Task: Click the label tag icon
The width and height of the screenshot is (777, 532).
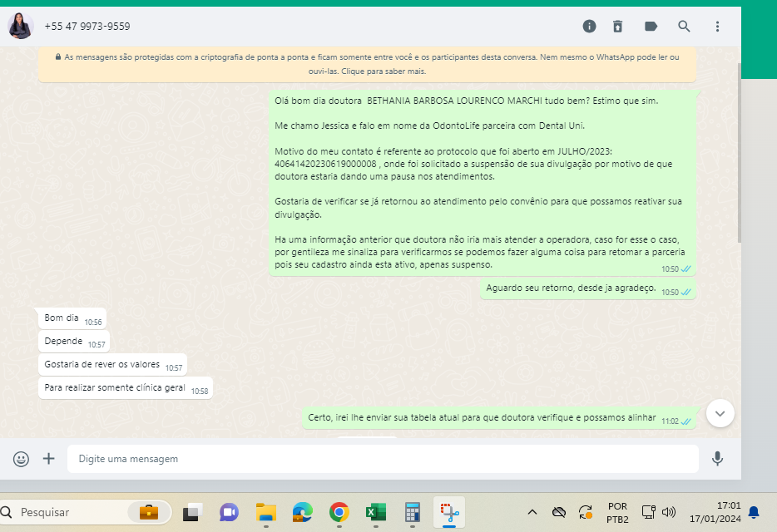Action: (651, 27)
